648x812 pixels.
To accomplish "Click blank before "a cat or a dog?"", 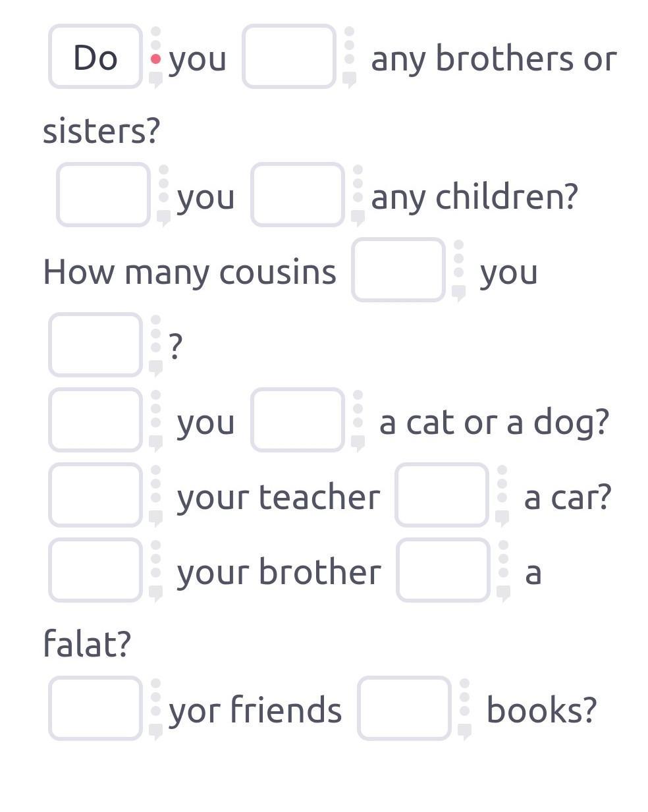I will coord(298,420).
